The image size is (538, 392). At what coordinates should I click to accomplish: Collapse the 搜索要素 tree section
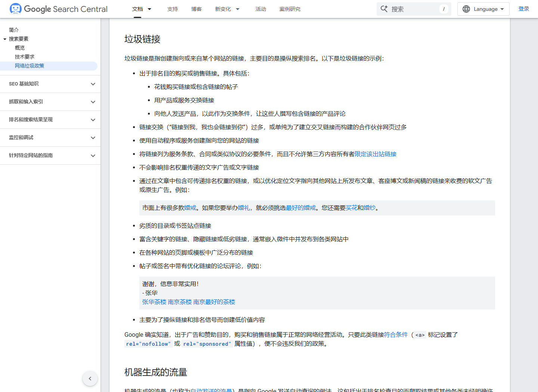click(x=5, y=39)
